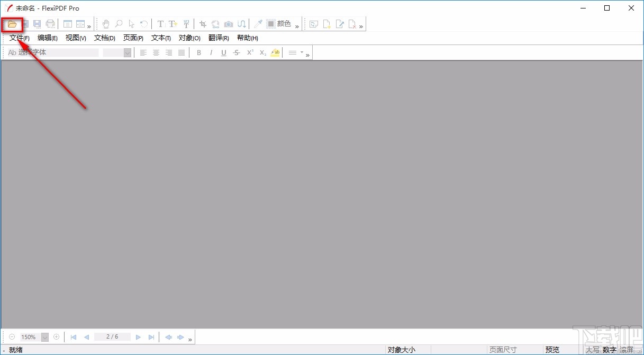Image resolution: width=644 pixels, height=355 pixels.
Task: Select the Crop tool
Action: (x=203, y=24)
